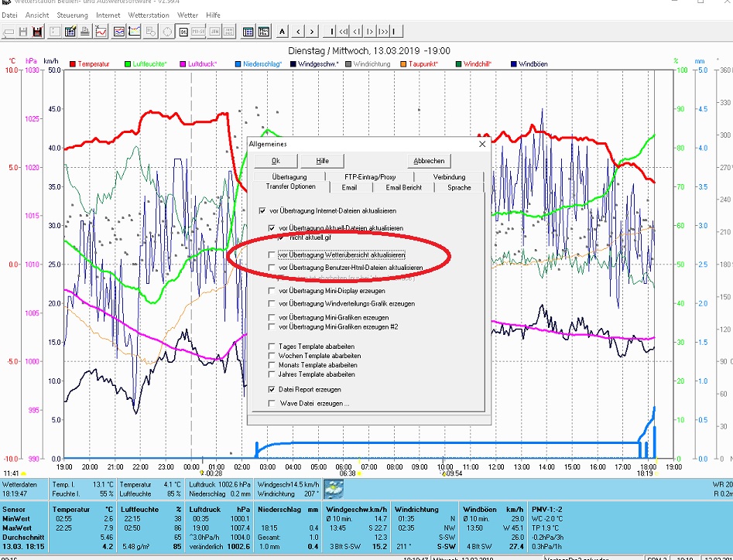Check 'Tages Template abarbeiten' box
The height and width of the screenshot is (560, 733).
[272, 347]
